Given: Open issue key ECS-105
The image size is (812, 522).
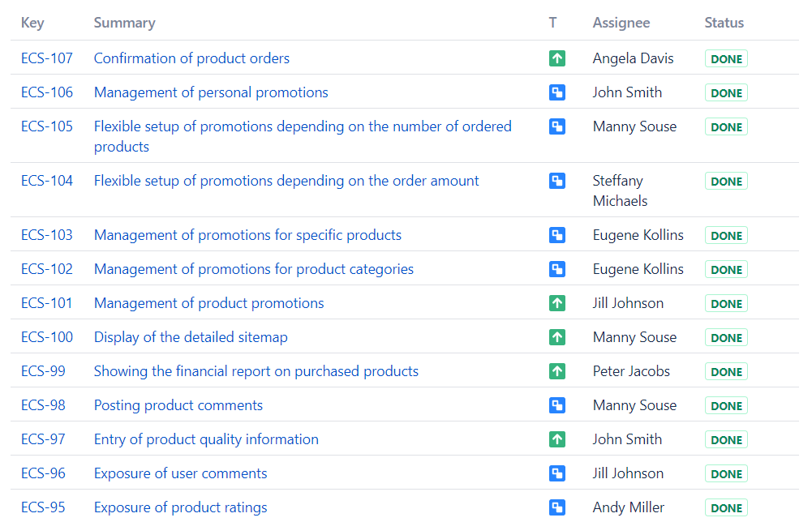Looking at the screenshot, I should click(x=47, y=126).
